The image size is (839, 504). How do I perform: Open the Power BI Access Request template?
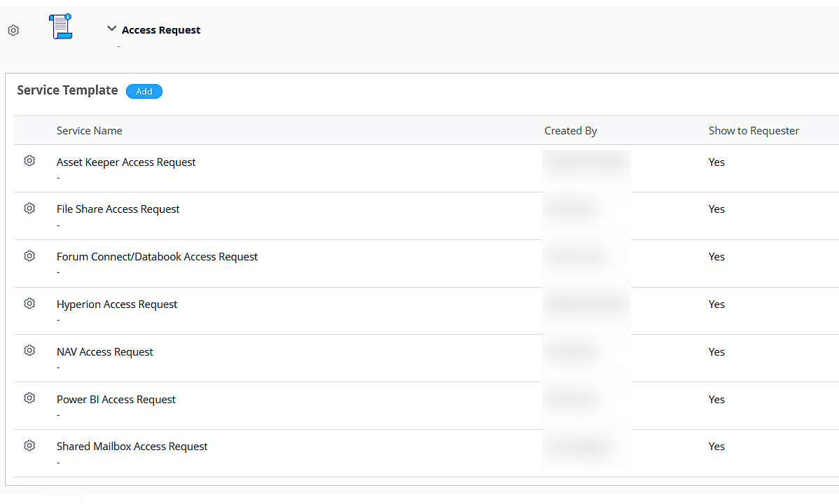coord(116,399)
